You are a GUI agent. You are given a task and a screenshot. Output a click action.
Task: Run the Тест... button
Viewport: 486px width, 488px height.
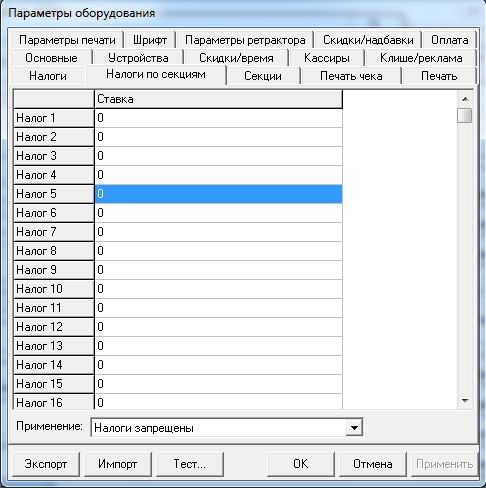click(190, 464)
